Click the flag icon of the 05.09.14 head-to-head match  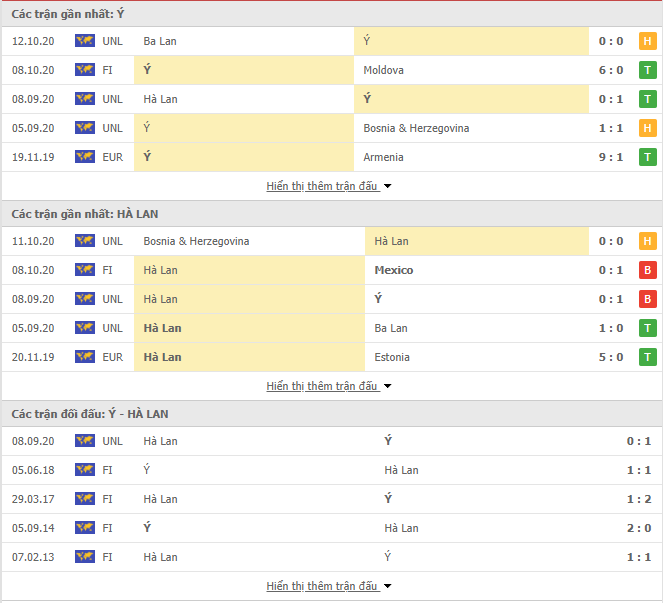[x=85, y=528]
